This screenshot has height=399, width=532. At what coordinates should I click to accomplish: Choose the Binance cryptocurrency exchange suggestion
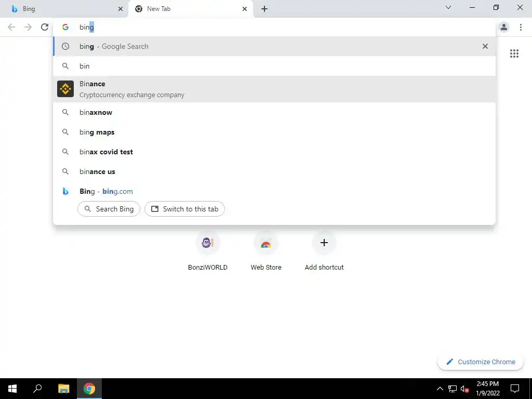[x=274, y=89]
